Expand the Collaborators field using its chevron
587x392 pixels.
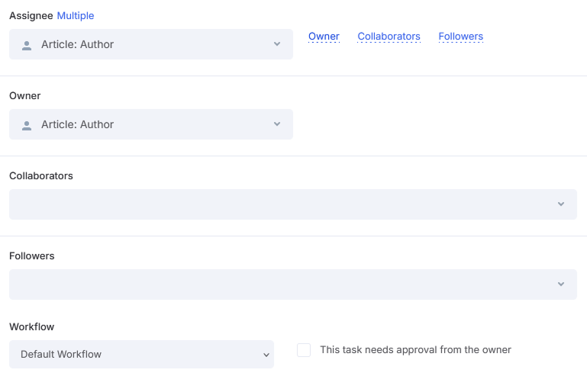point(561,204)
